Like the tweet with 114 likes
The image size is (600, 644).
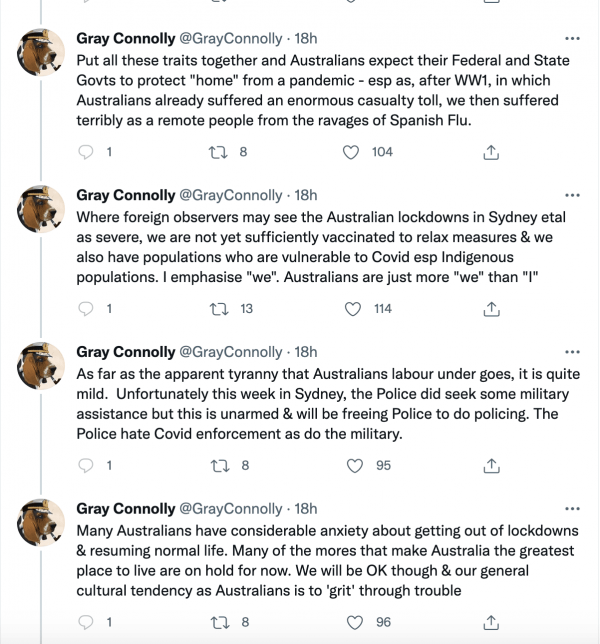[352, 309]
